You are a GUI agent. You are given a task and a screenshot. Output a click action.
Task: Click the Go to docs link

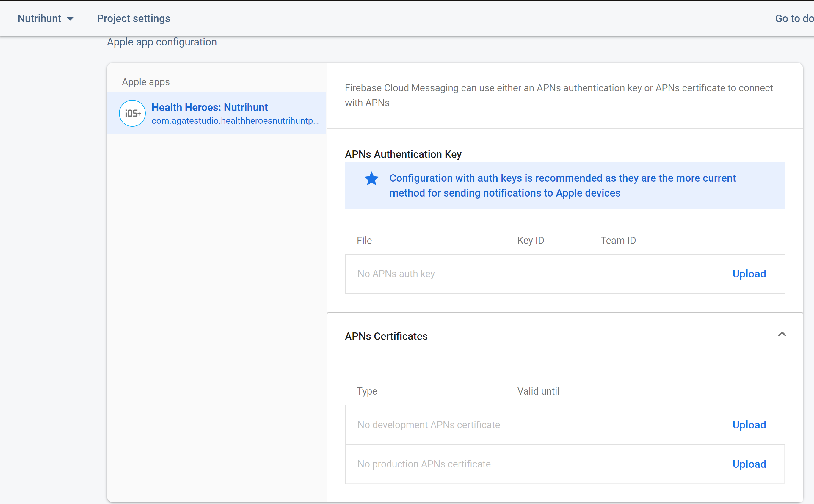coord(794,18)
